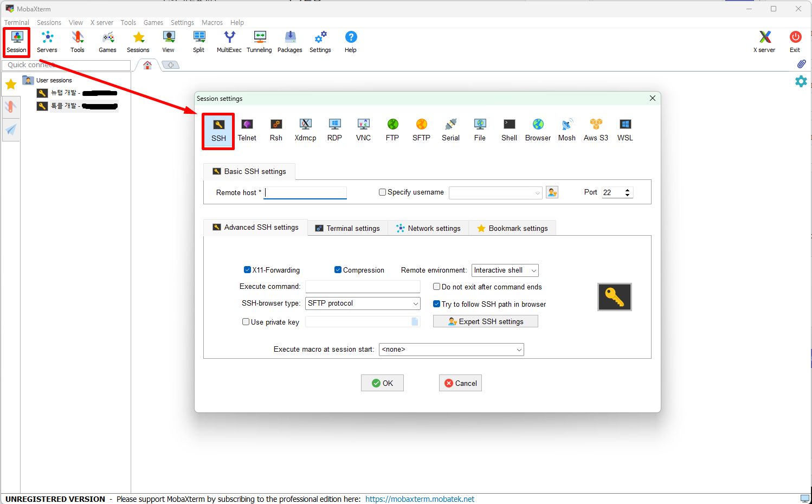Open the SSH-browser type dropdown
The height and width of the screenshot is (504, 812).
(x=415, y=303)
